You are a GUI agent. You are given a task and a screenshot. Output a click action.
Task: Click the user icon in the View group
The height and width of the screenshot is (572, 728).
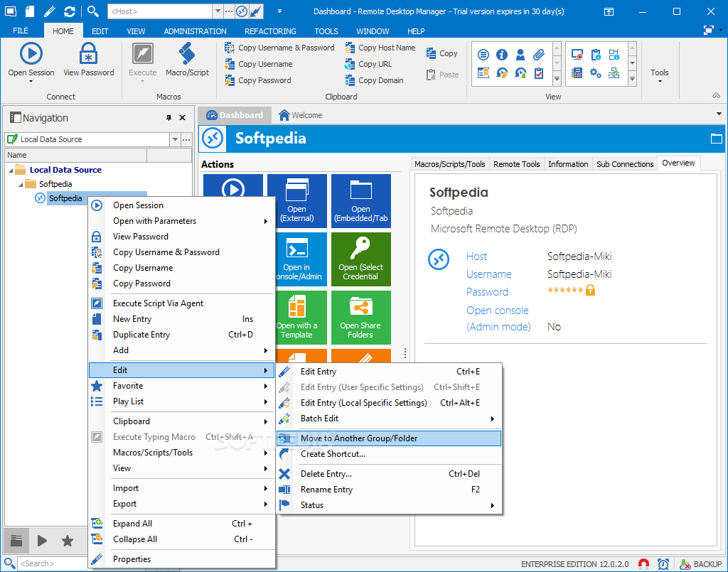point(520,55)
